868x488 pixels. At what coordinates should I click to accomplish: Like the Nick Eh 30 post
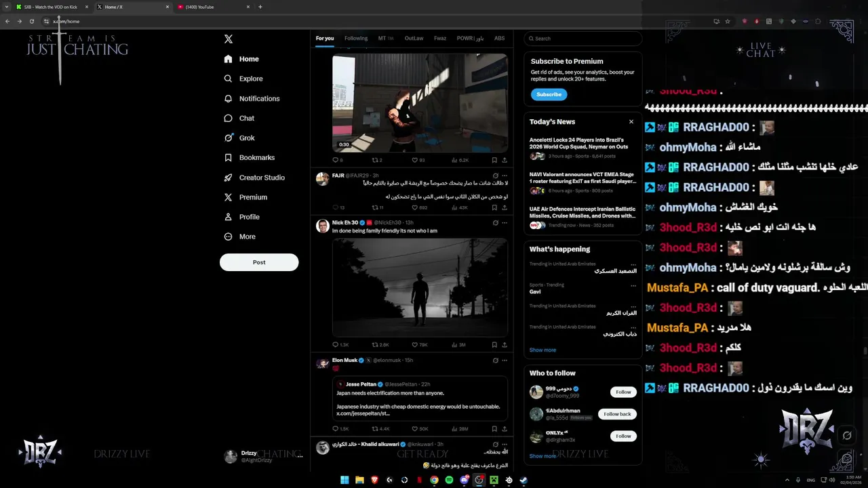point(416,345)
